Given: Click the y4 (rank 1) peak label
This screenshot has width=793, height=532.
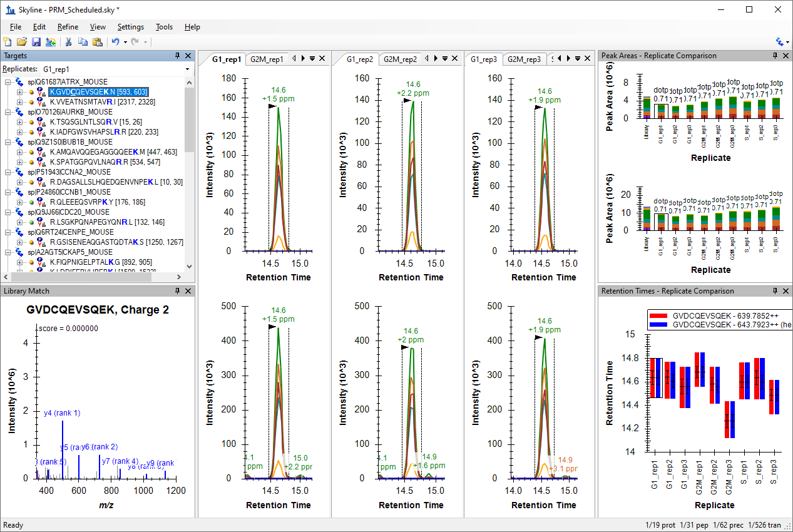Looking at the screenshot, I should point(62,413).
